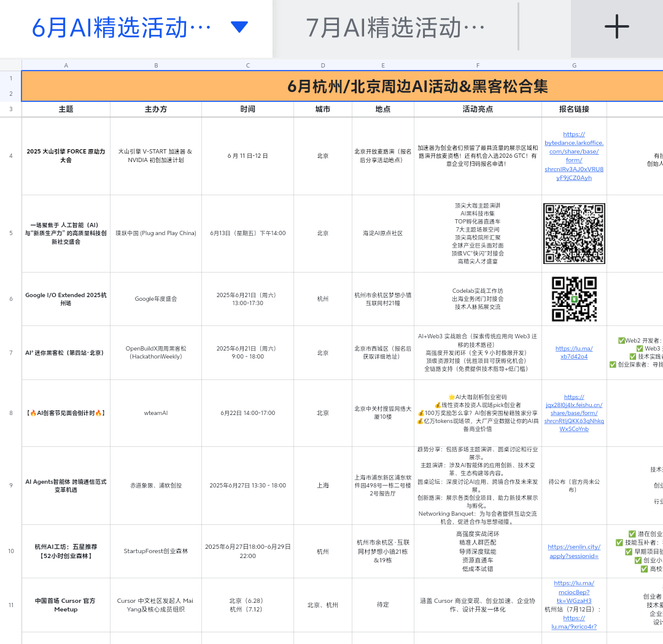Expand the 6月AI精选活动 tab dropdown arrow
Screen dimensions: 663x644
point(239,27)
